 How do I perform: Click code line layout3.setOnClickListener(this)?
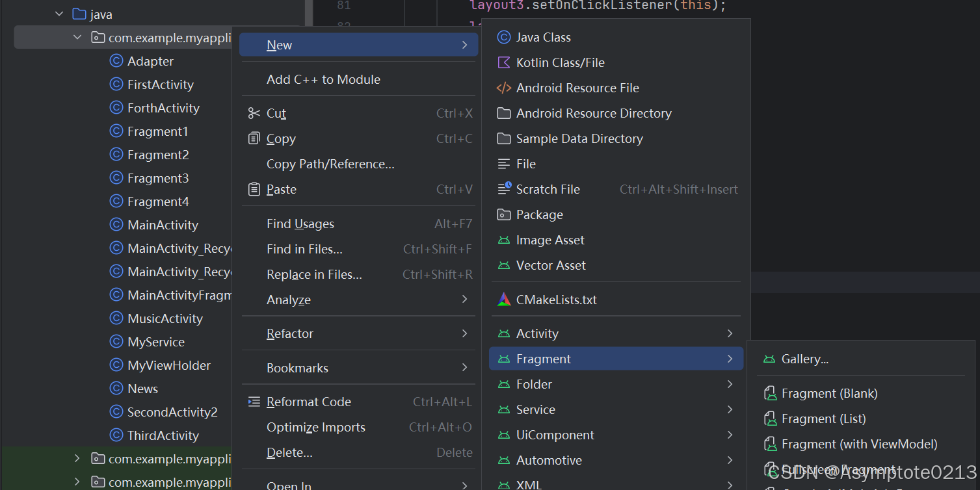point(598,6)
